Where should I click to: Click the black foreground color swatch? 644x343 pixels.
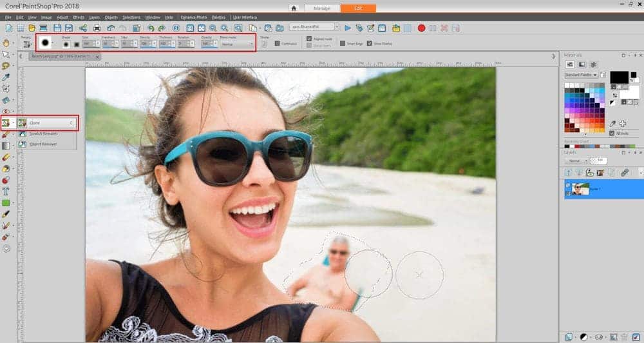[618, 77]
